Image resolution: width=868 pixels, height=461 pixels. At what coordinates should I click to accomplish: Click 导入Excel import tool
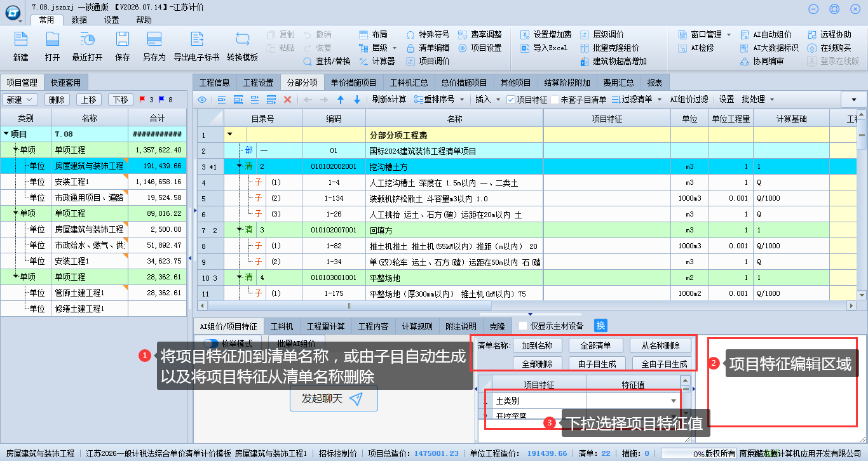544,48
